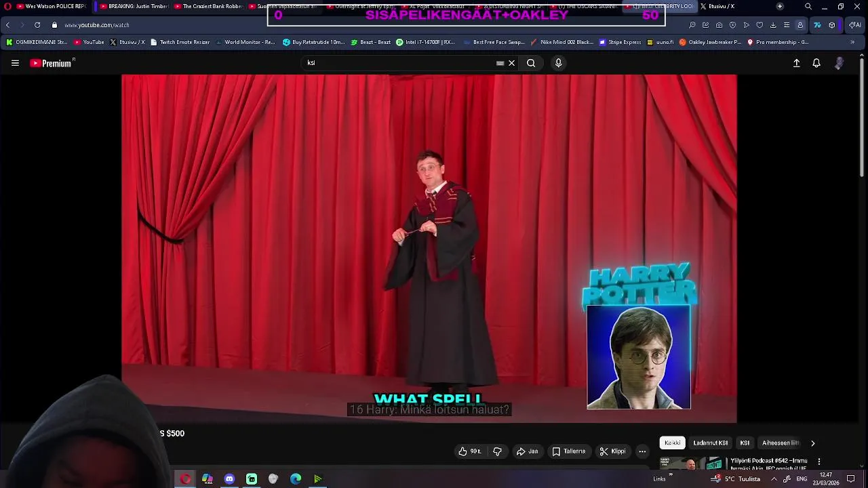
Task: Clear the 'ksi' search text with the X
Action: pos(512,63)
